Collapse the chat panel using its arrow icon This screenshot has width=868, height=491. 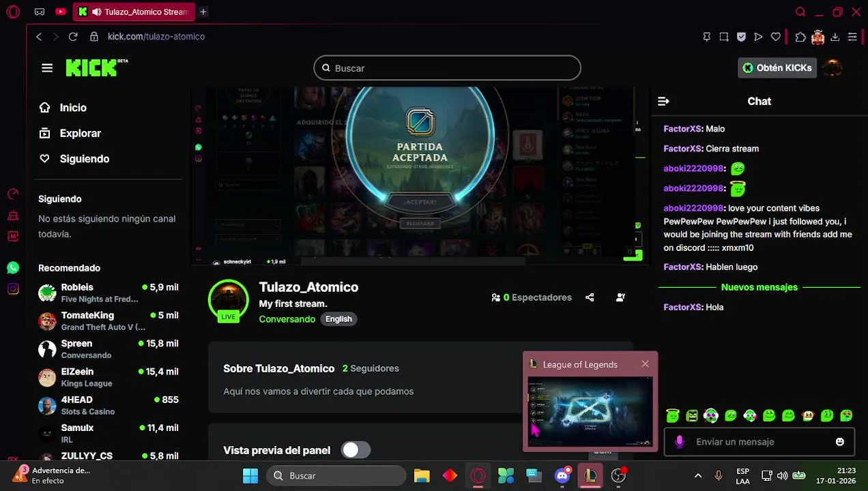pos(663,101)
